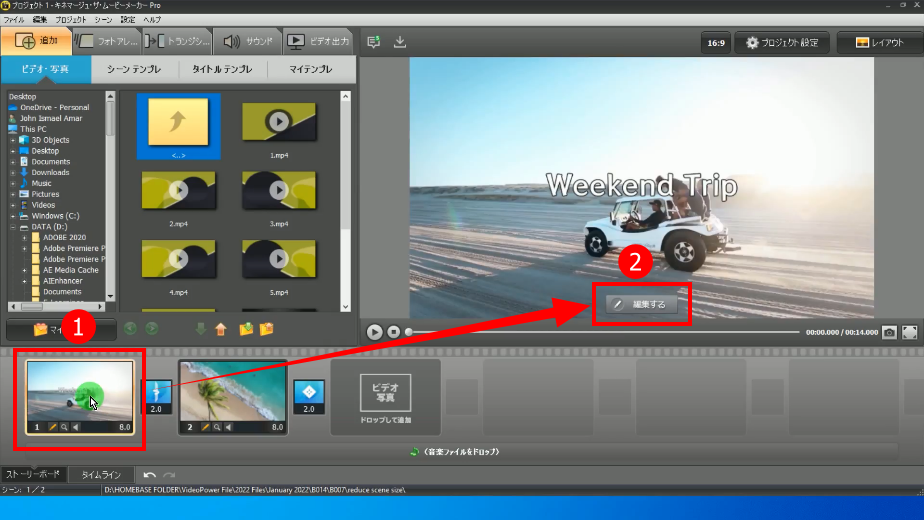Enter fullscreen preview mode
Viewport: 924px width, 520px height.
click(909, 332)
